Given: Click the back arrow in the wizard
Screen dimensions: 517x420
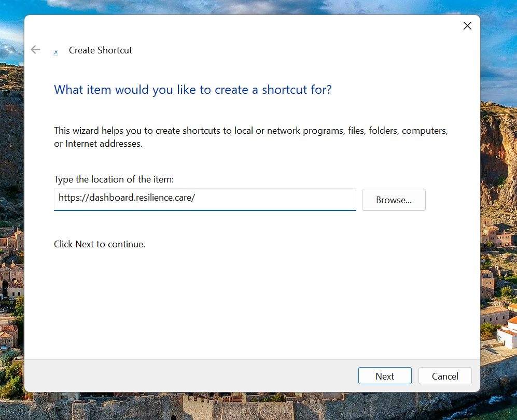Looking at the screenshot, I should [x=35, y=50].
